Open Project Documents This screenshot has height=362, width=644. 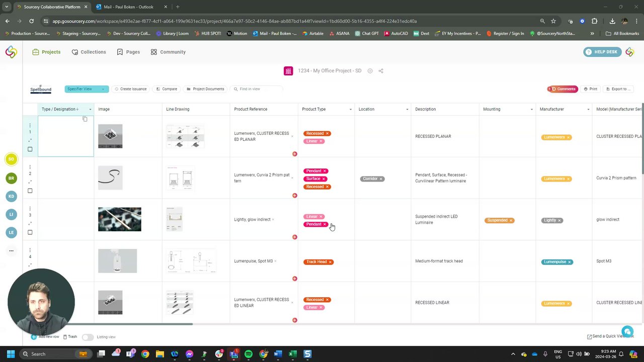point(205,89)
